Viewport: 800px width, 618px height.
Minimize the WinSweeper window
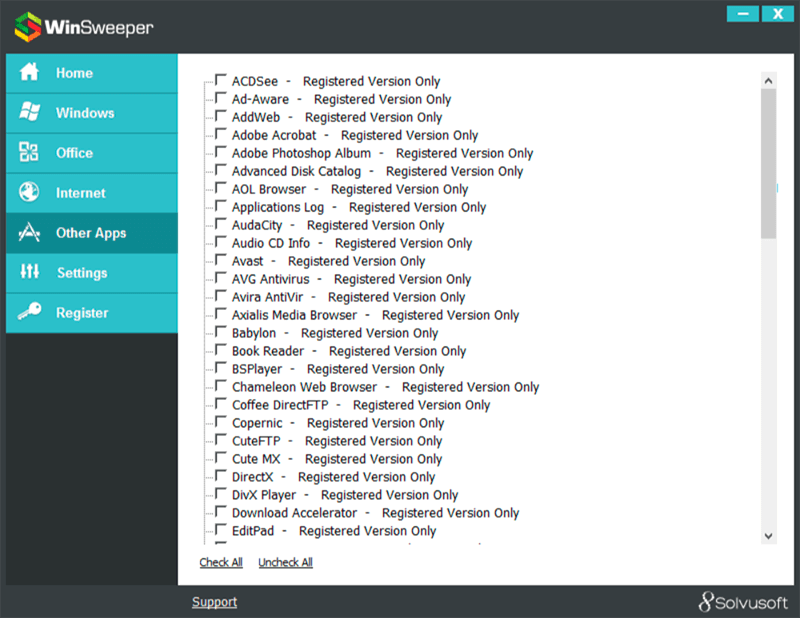pyautogui.click(x=743, y=14)
